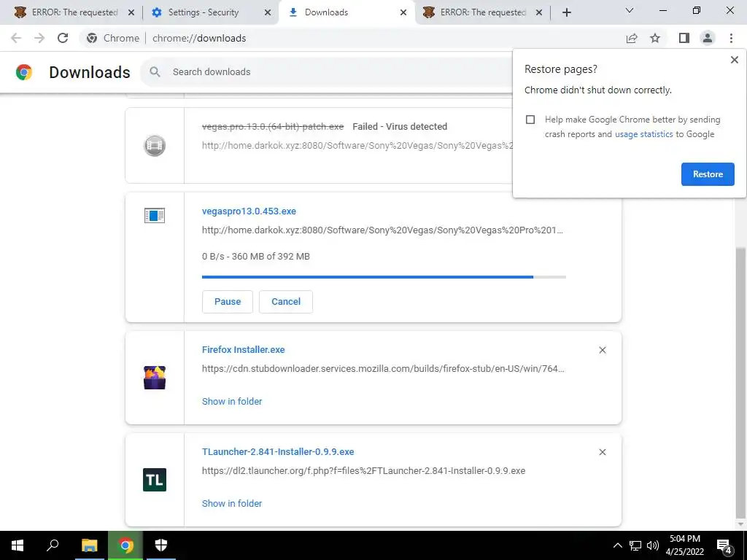
Task: Click the vegaspro download progress bar
Action: 384,276
